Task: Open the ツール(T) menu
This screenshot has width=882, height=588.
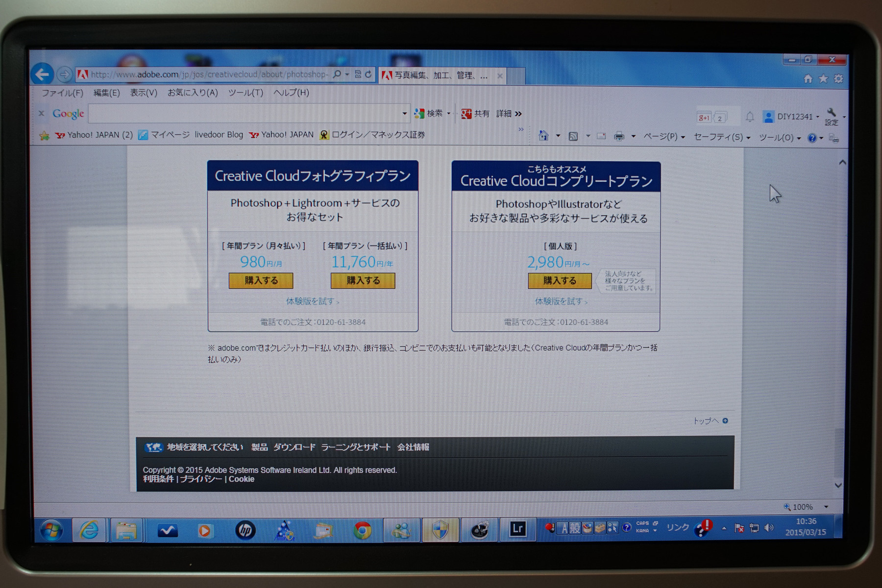Action: point(245,92)
